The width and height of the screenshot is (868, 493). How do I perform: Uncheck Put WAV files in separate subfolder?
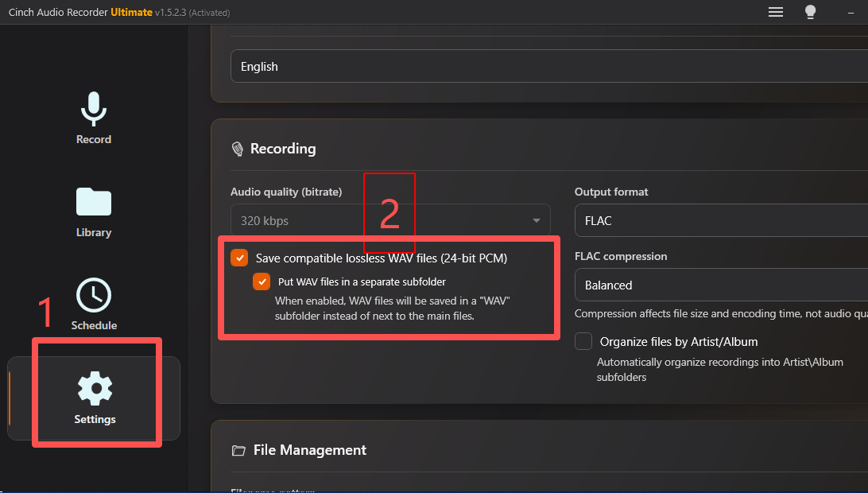pos(262,281)
